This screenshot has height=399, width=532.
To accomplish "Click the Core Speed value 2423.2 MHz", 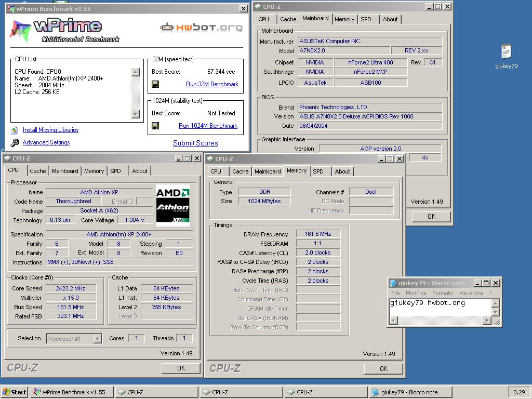I will coord(71,288).
